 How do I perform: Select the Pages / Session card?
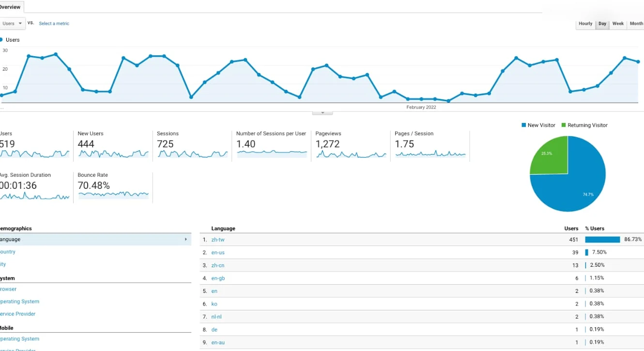[x=430, y=145]
